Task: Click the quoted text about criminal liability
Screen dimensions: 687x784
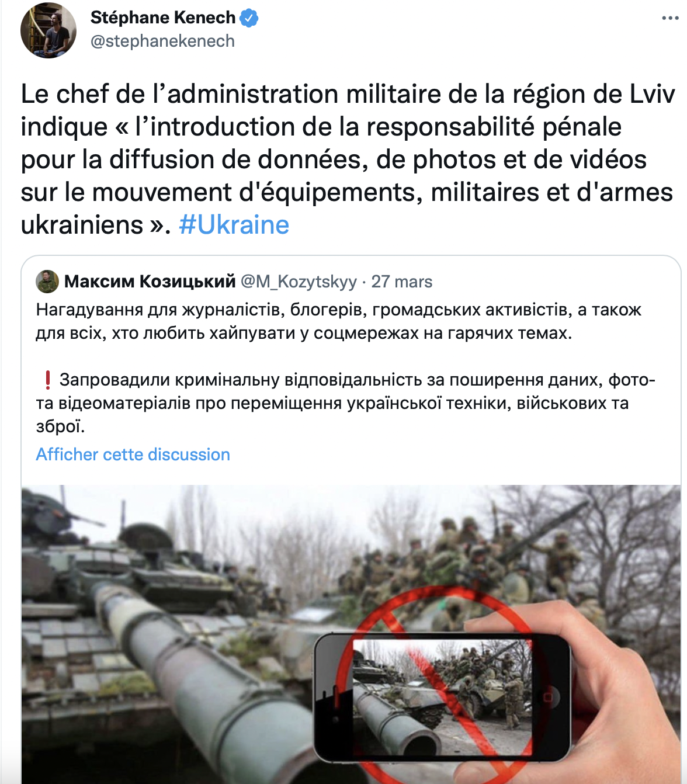Action: click(346, 403)
